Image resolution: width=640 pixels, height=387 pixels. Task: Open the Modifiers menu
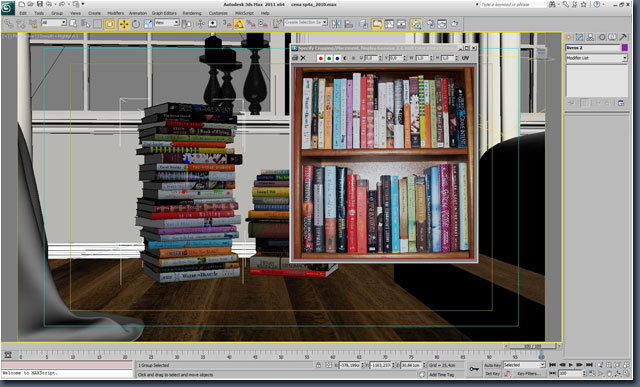(116, 13)
